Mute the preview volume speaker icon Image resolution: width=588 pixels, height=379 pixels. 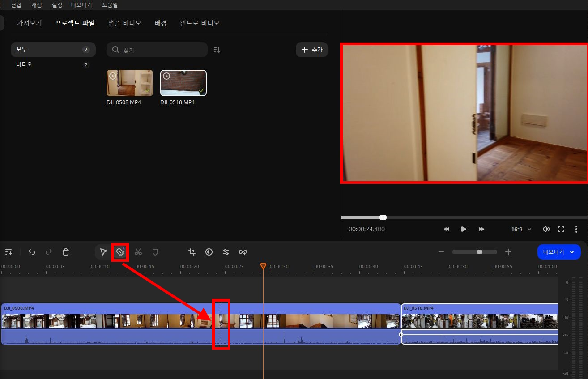point(546,229)
